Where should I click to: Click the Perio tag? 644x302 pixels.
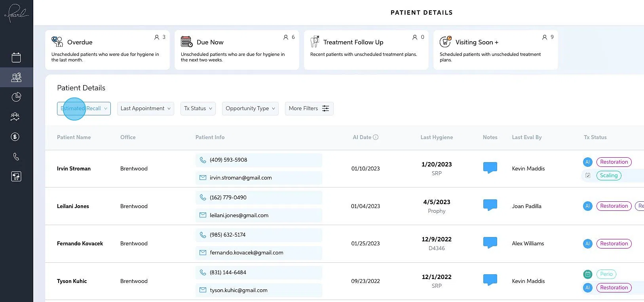606,274
